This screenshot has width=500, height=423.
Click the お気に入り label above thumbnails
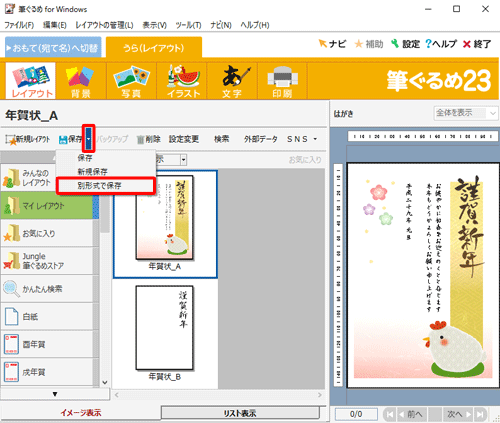coord(305,160)
